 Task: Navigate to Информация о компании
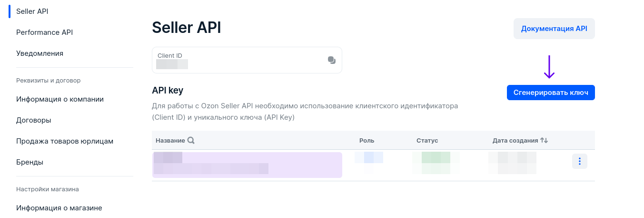coord(60,99)
